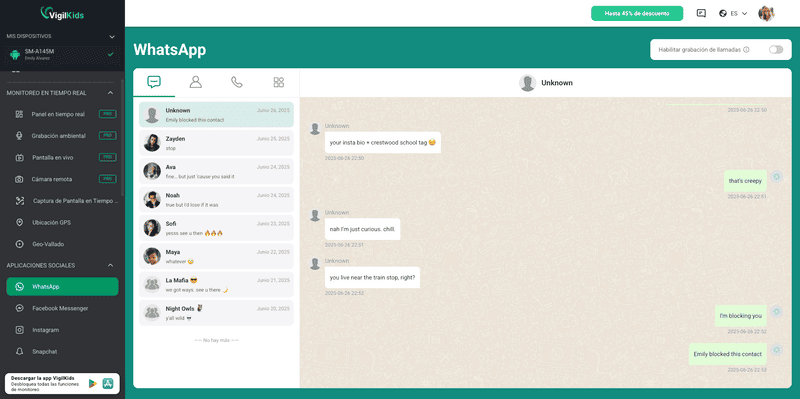Viewport: 800px width, 399px height.
Task: Click PRO badge next to Pantalla en vivo
Action: [x=108, y=157]
